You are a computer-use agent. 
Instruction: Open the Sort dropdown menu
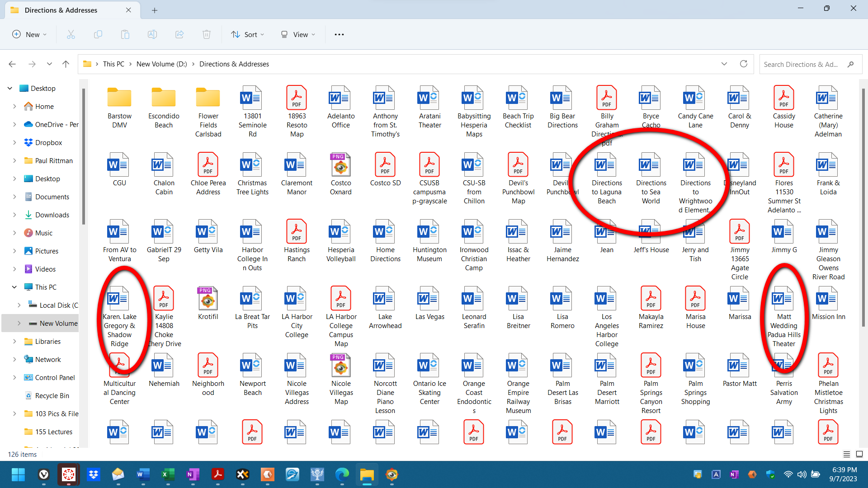(247, 34)
